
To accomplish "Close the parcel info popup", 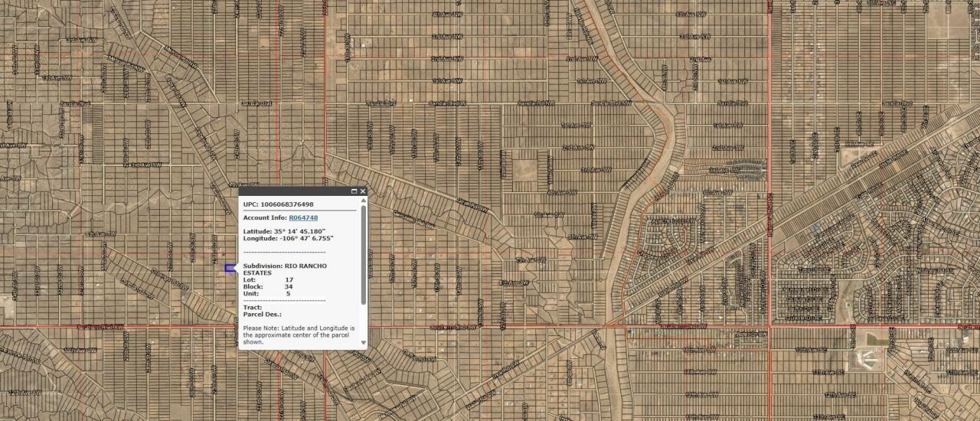I will tap(363, 191).
